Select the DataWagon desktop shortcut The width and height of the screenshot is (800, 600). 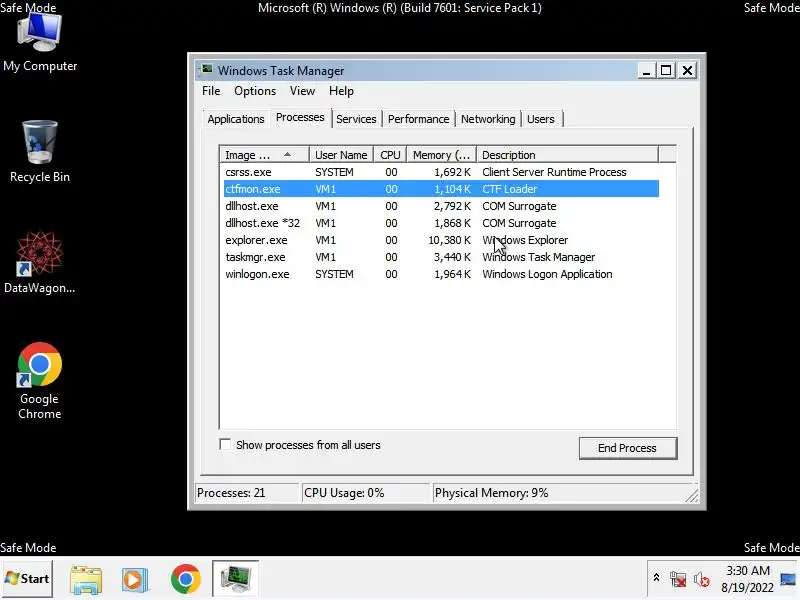tap(39, 262)
